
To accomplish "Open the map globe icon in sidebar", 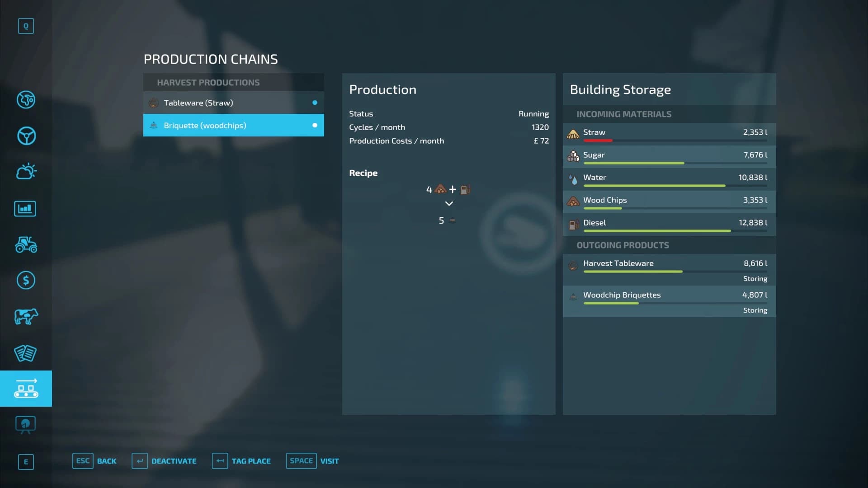I will click(26, 99).
